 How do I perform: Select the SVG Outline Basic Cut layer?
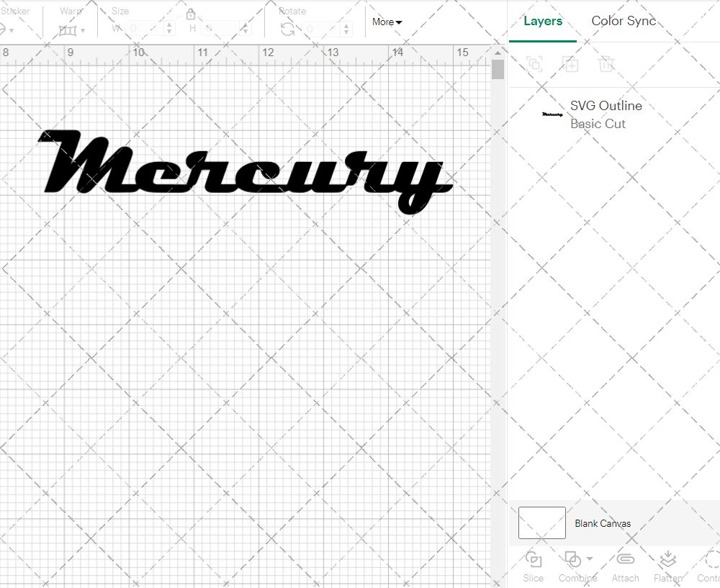tap(606, 114)
